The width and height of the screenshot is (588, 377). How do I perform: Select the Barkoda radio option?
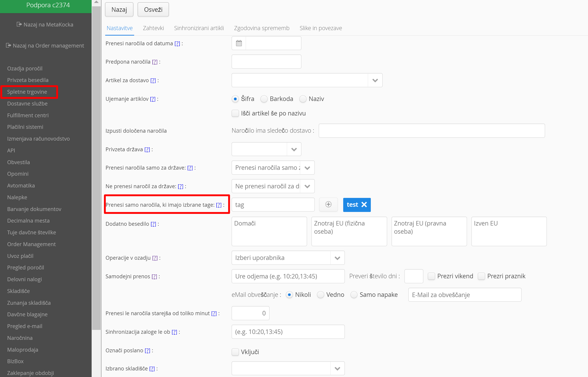coord(264,99)
